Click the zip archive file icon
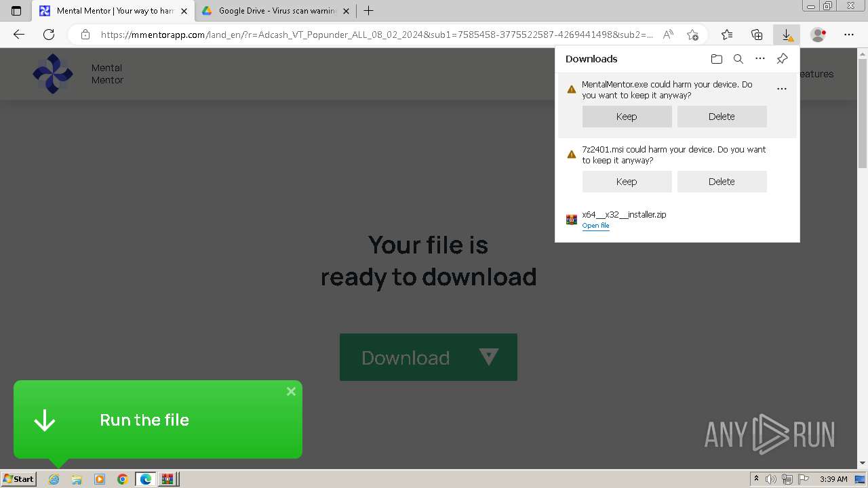868x488 pixels. pyautogui.click(x=572, y=220)
